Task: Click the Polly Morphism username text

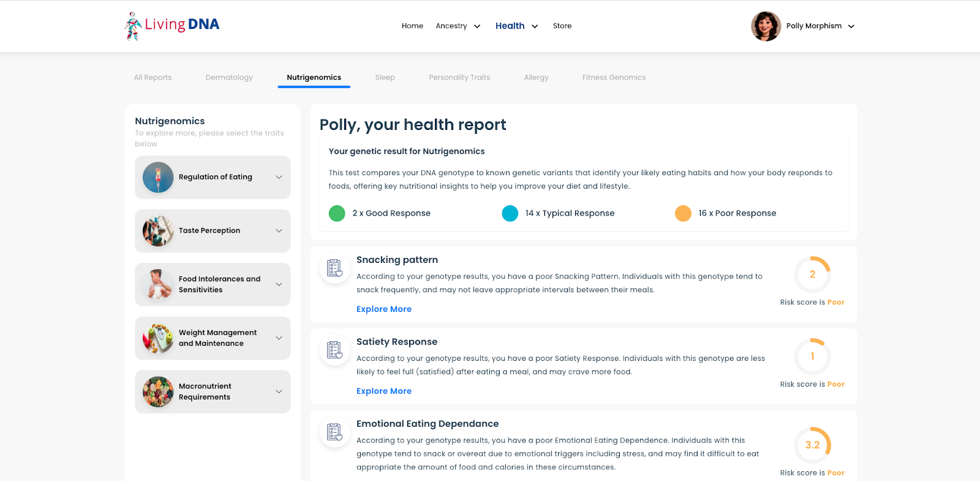Action: click(814, 26)
